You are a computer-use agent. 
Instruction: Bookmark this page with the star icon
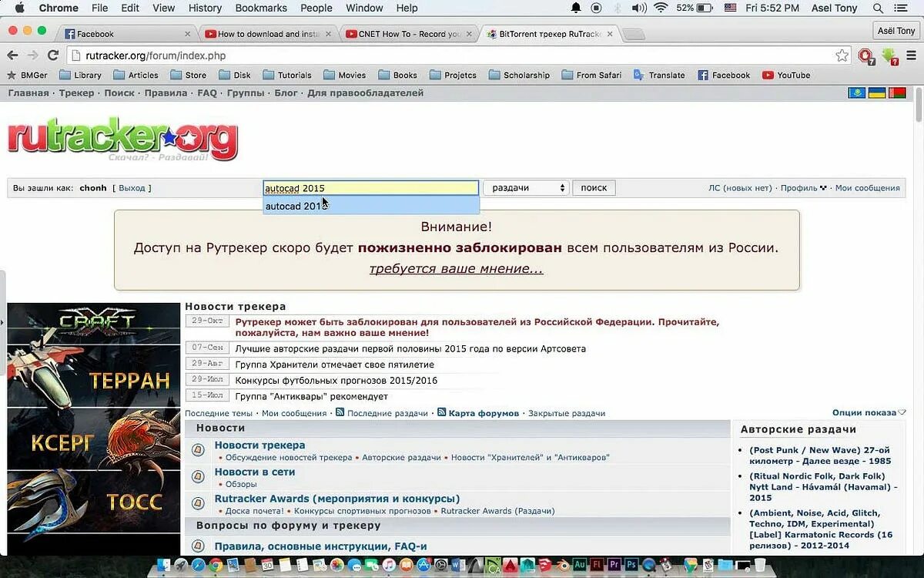tap(842, 55)
